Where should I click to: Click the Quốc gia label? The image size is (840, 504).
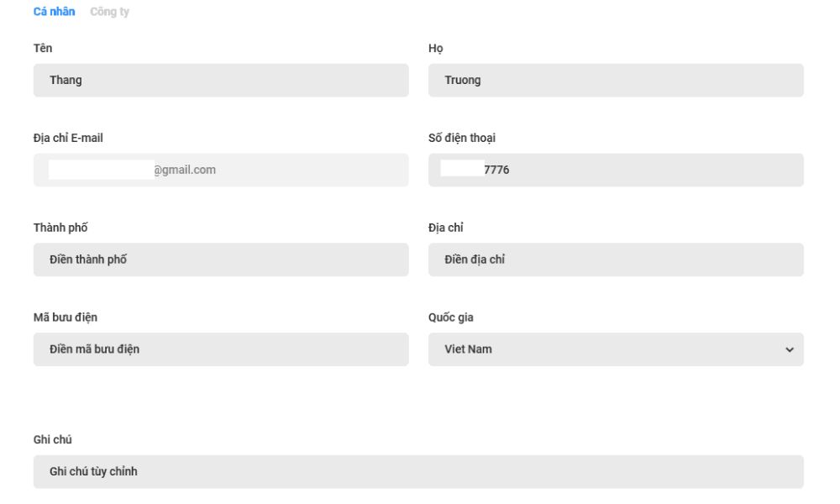pyautogui.click(x=451, y=318)
